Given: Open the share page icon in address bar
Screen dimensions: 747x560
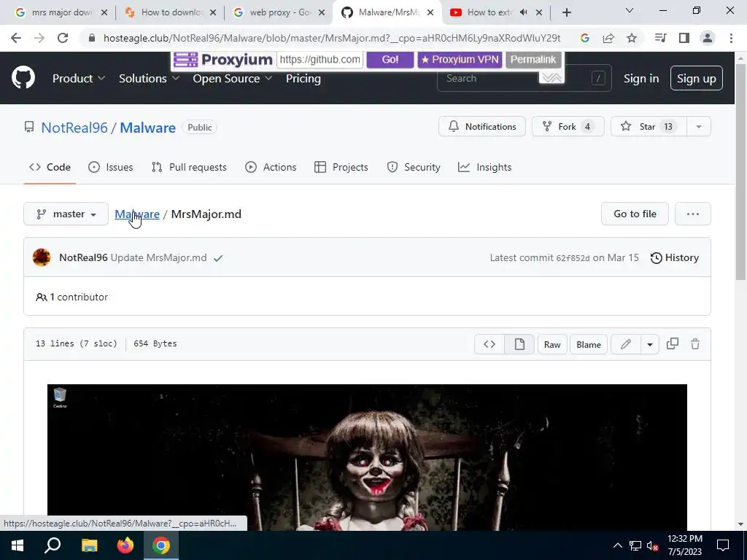Looking at the screenshot, I should click(608, 38).
